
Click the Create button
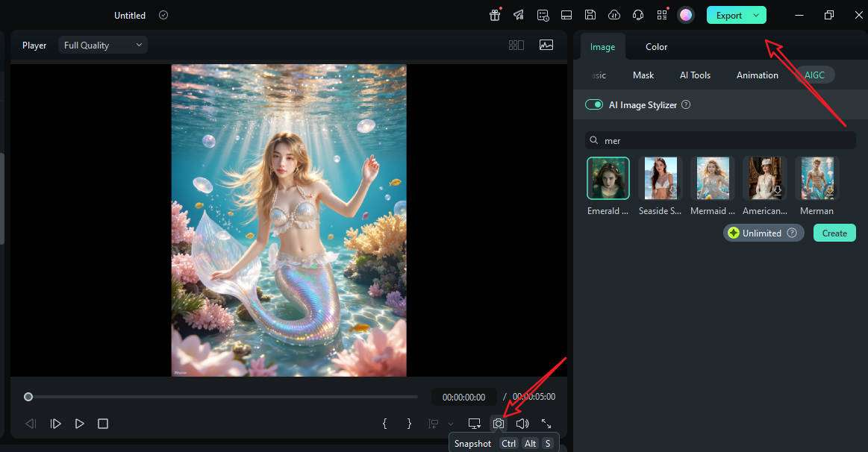pos(834,233)
